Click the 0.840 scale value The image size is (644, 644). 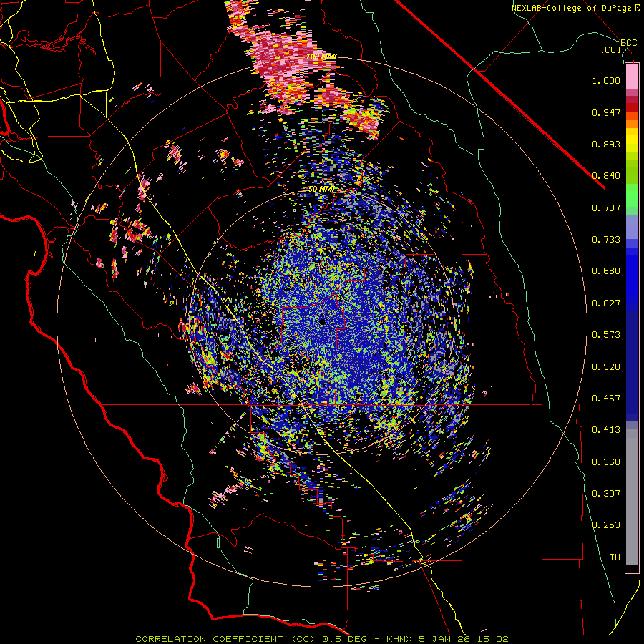tap(606, 176)
